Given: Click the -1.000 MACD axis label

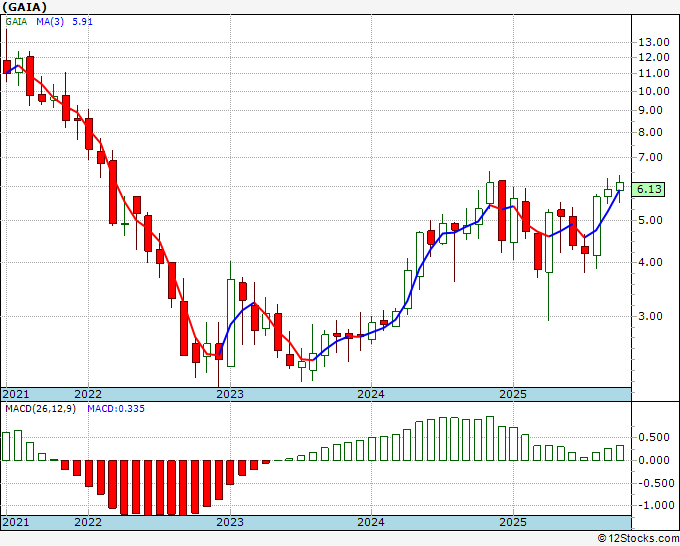Looking at the screenshot, I should (654, 505).
